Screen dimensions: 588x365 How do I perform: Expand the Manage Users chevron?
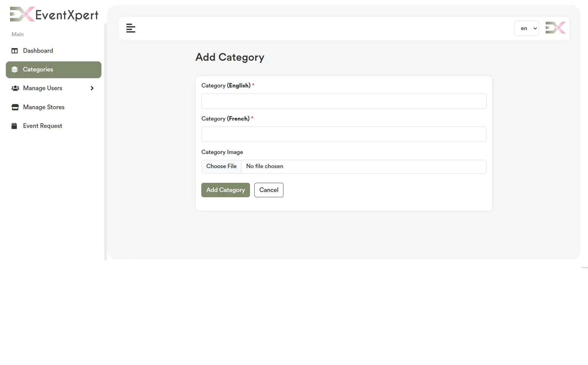pyautogui.click(x=92, y=88)
